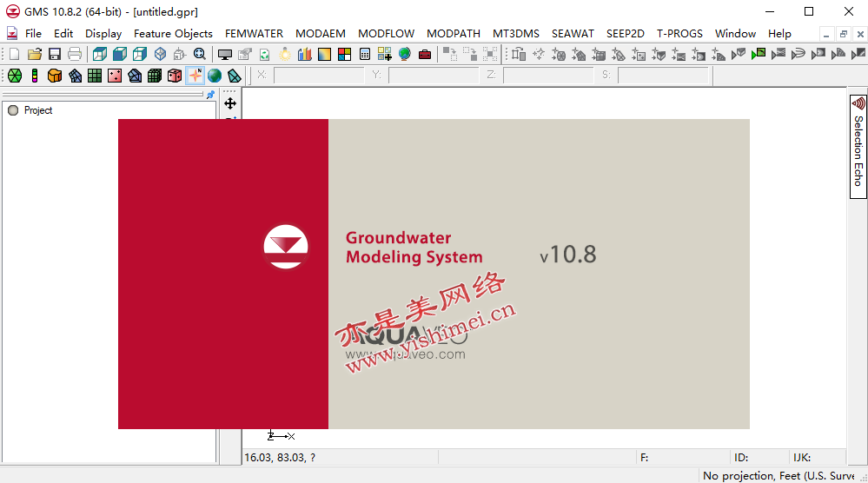Click the Frame image magnifier icon
The height and width of the screenshot is (483, 868).
(x=200, y=54)
